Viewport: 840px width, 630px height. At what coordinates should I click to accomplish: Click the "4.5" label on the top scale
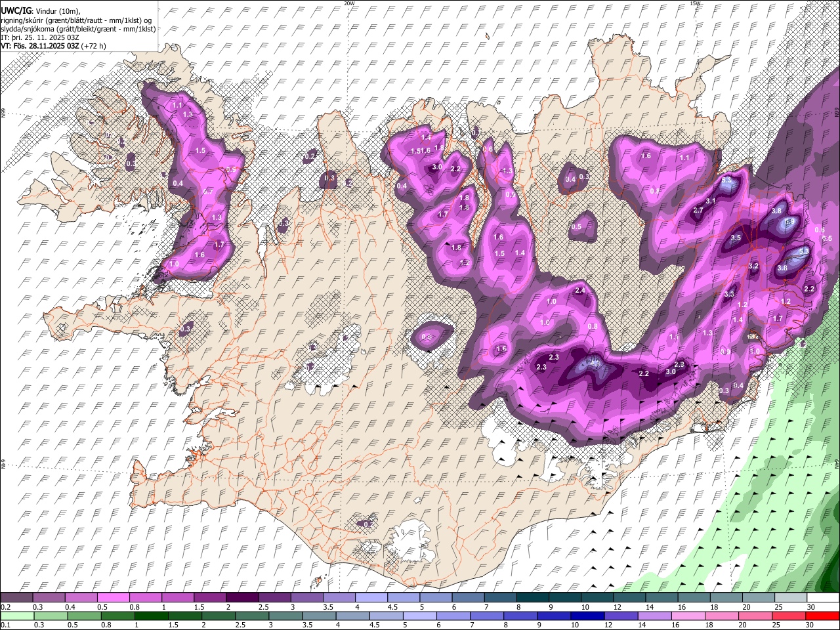392,607
